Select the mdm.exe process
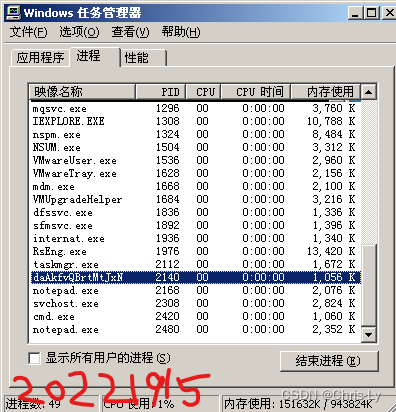This screenshot has width=396, height=412. [196, 186]
